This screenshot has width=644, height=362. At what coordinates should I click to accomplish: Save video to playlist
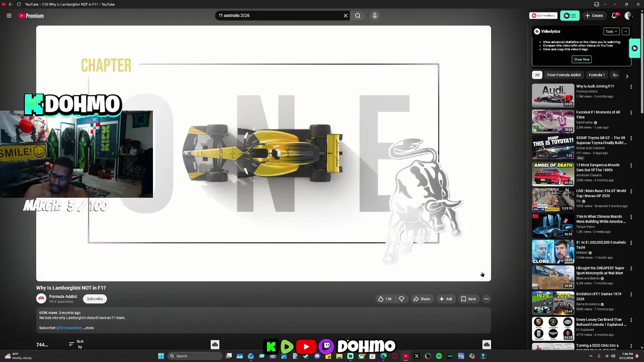pyautogui.click(x=468, y=299)
